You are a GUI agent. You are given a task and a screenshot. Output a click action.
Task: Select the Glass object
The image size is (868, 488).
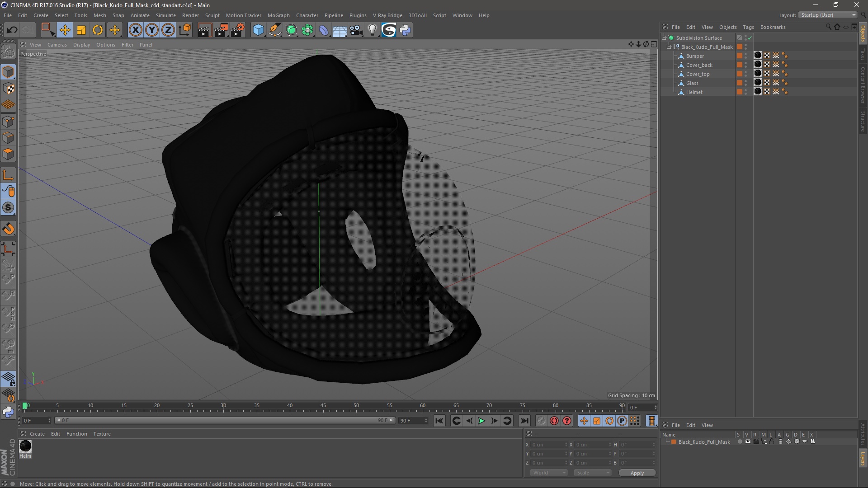(x=692, y=83)
